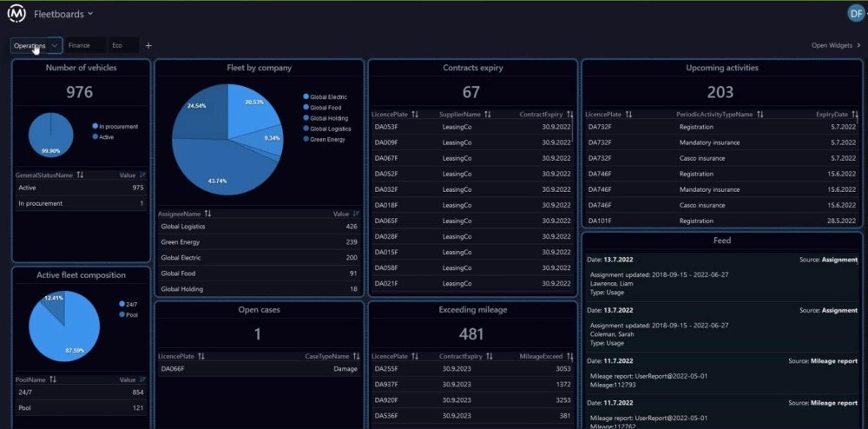
Task: Expand the Fleetboards dropdown
Action: pos(63,14)
